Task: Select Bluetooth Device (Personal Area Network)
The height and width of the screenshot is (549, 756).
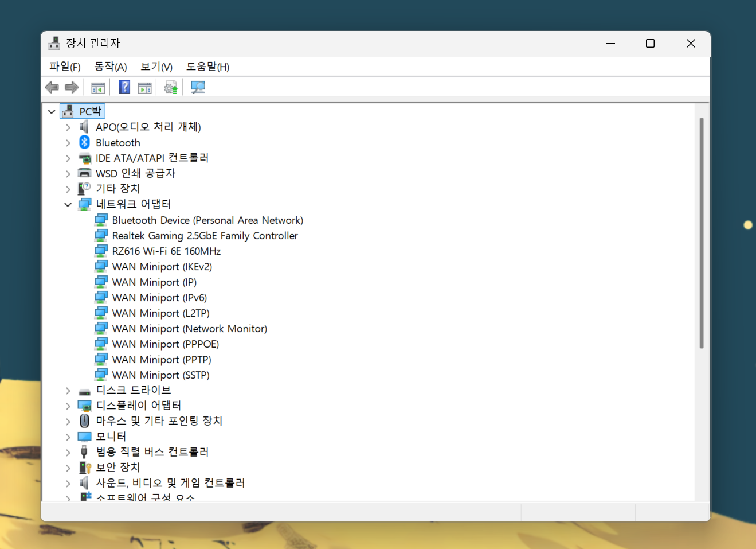Action: pyautogui.click(x=207, y=220)
